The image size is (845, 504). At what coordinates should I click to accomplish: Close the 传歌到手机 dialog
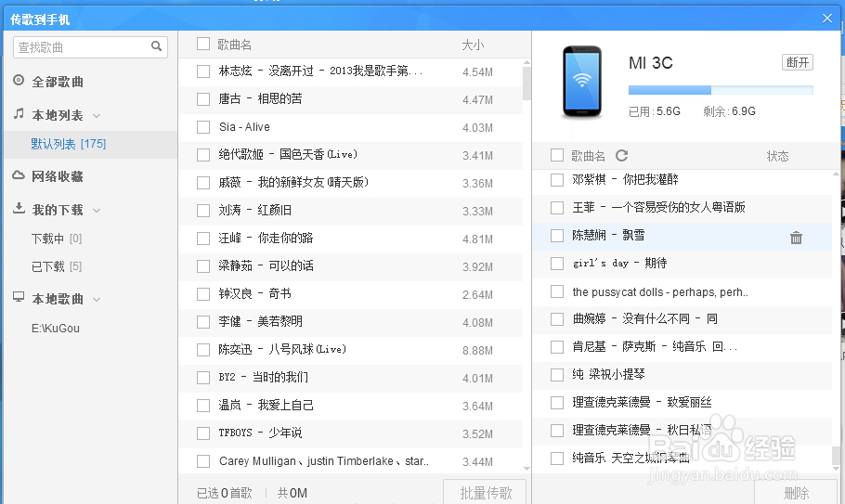click(x=827, y=19)
